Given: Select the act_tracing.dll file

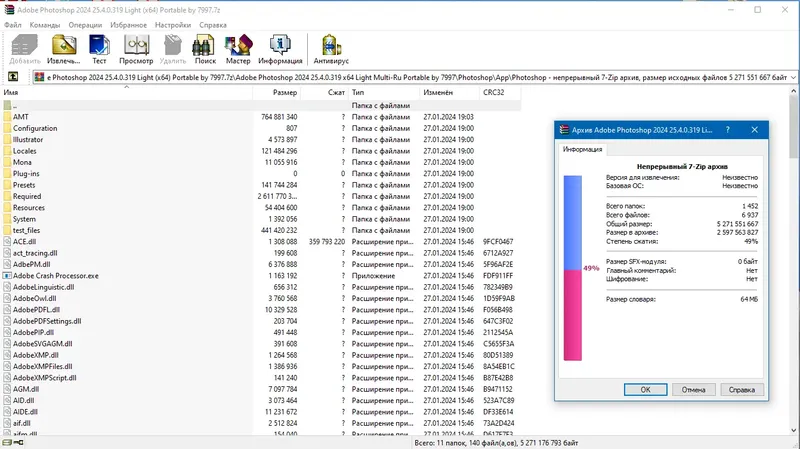Looking at the screenshot, I should pyautogui.click(x=261, y=253).
